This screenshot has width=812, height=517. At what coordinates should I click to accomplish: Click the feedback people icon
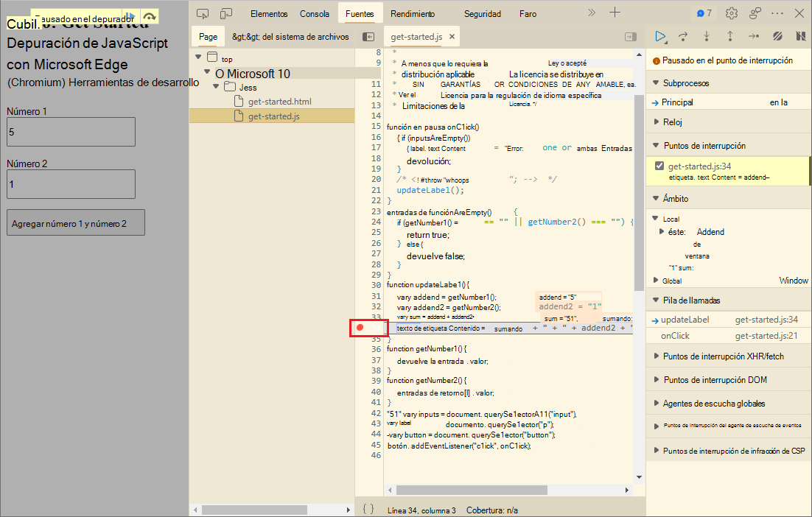tap(755, 13)
